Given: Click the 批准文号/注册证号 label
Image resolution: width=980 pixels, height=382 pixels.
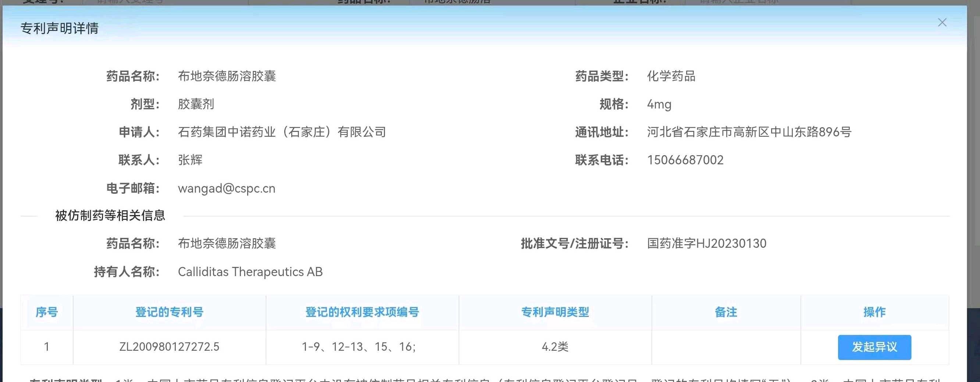Looking at the screenshot, I should (x=574, y=243).
